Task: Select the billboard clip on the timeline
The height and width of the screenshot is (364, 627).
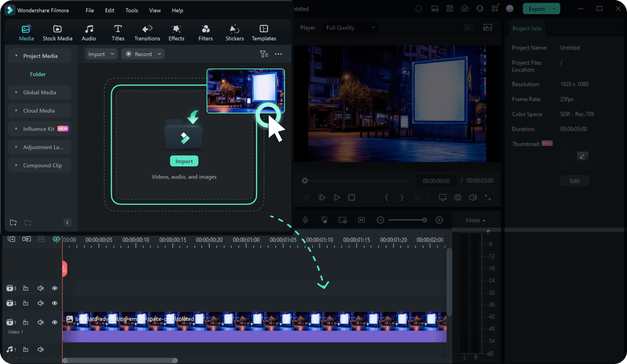Action: pos(254,327)
